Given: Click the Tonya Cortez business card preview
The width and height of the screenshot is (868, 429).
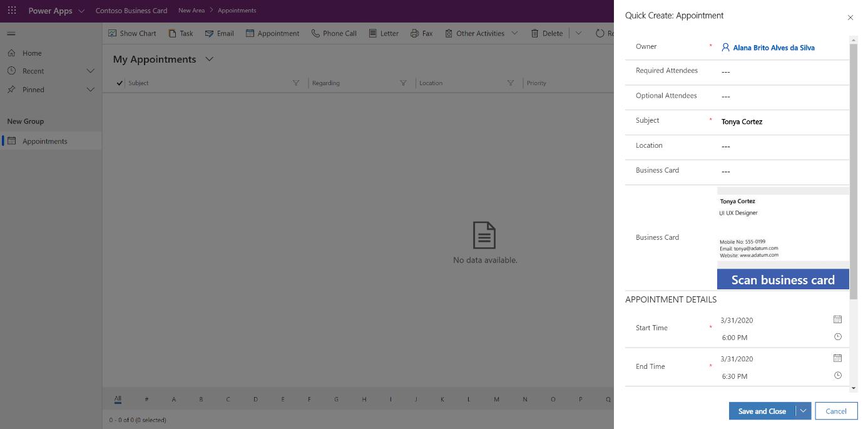Looking at the screenshot, I should (x=783, y=227).
